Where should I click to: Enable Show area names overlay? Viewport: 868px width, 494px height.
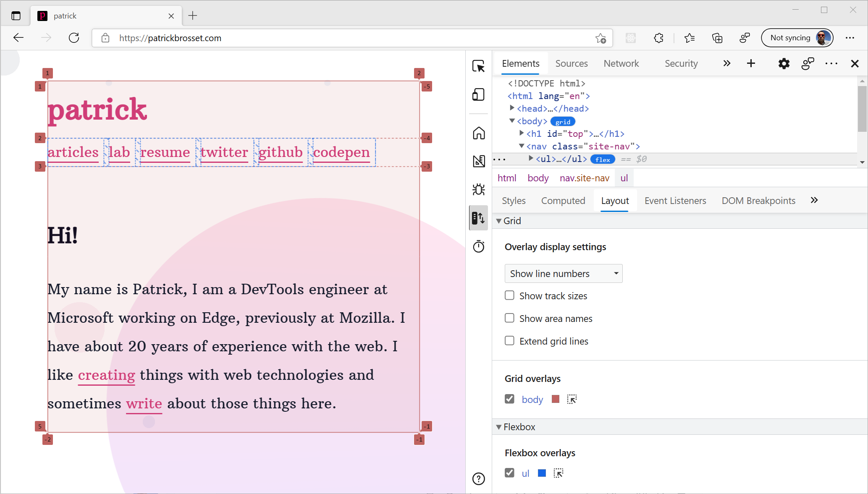point(509,318)
